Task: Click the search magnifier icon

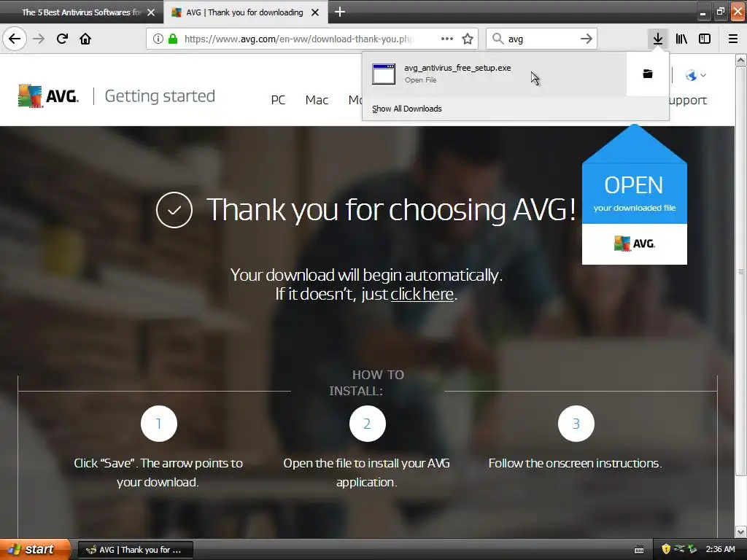Action: click(x=498, y=39)
